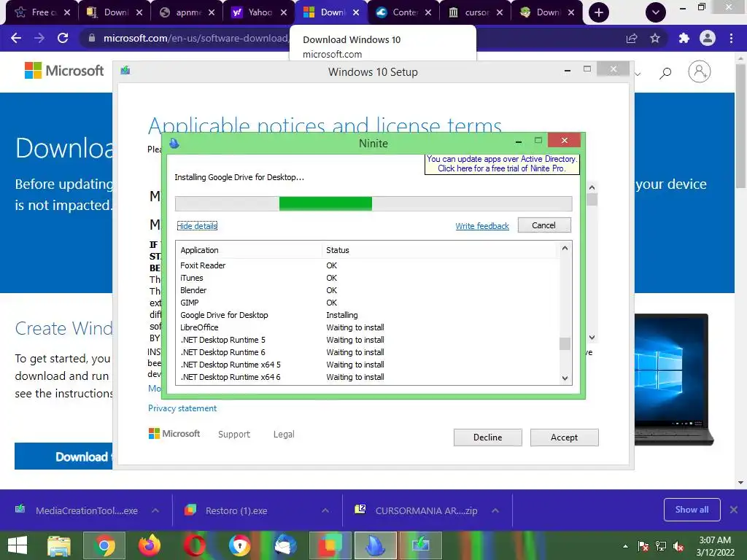
Task: Bookmark this page with star icon
Action: coord(655,38)
